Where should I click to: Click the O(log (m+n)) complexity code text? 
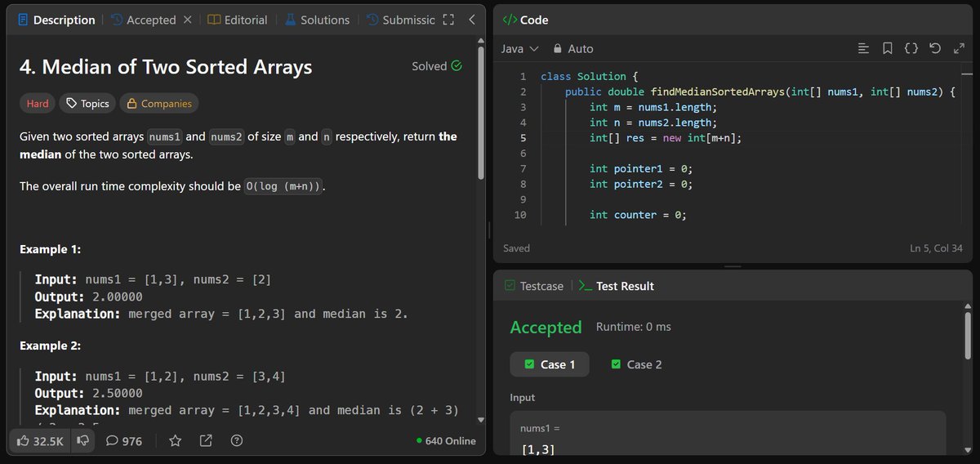coord(284,186)
